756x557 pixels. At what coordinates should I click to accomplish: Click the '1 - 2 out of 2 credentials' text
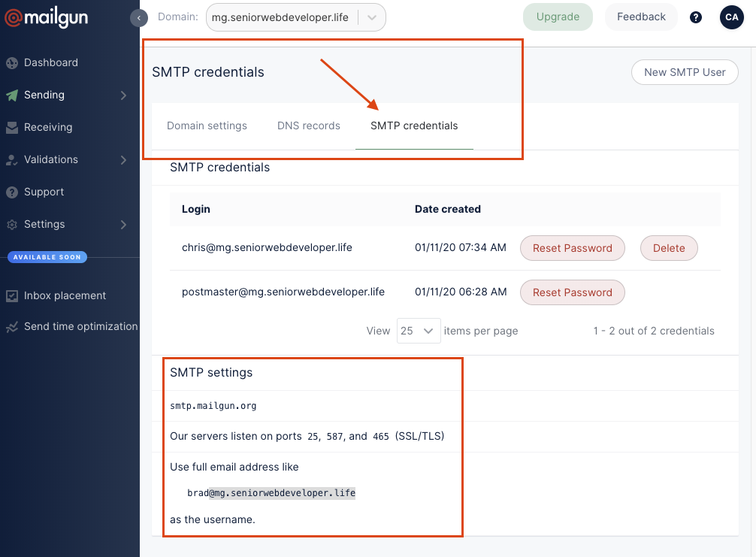(653, 331)
